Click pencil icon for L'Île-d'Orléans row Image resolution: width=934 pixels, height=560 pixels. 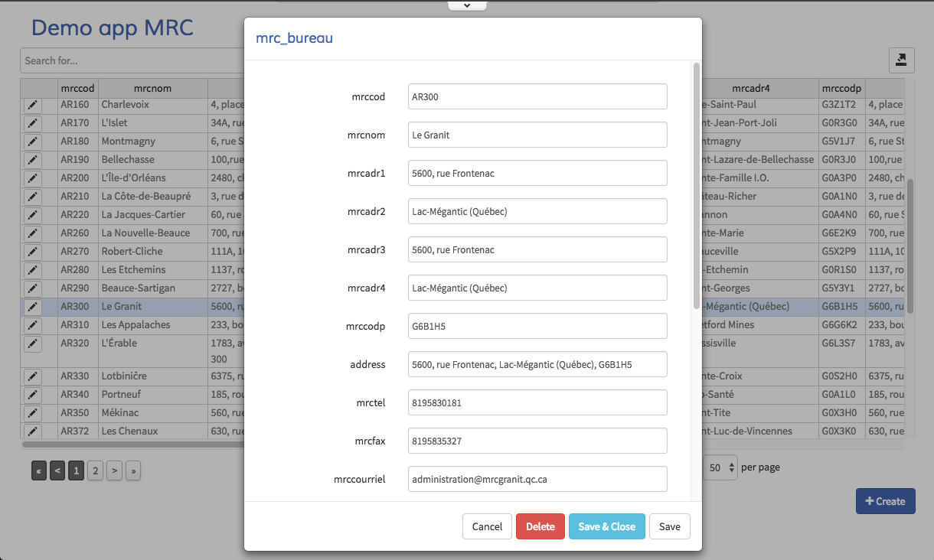32,178
